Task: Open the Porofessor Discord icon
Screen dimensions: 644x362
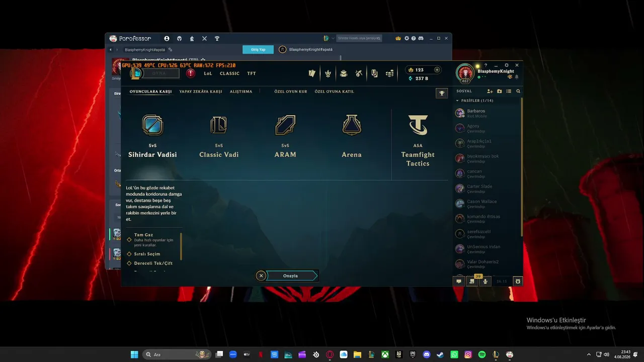Action: 421,38
